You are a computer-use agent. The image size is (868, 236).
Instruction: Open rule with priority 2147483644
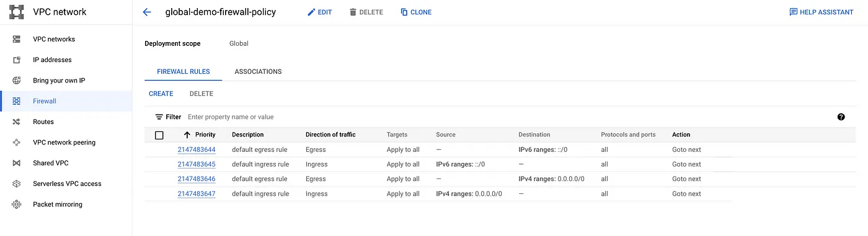point(197,150)
